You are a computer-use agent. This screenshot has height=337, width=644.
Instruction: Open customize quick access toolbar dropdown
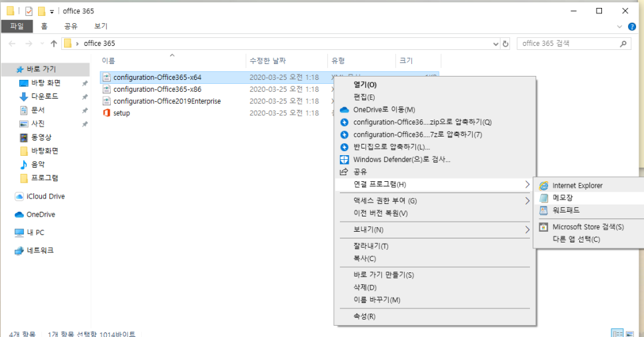tap(52, 11)
